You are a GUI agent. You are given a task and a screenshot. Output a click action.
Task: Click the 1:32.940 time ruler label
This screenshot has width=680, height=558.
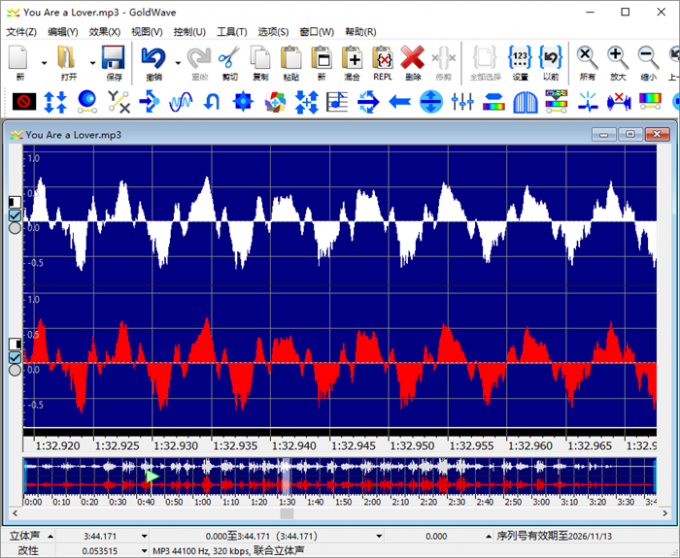point(294,446)
